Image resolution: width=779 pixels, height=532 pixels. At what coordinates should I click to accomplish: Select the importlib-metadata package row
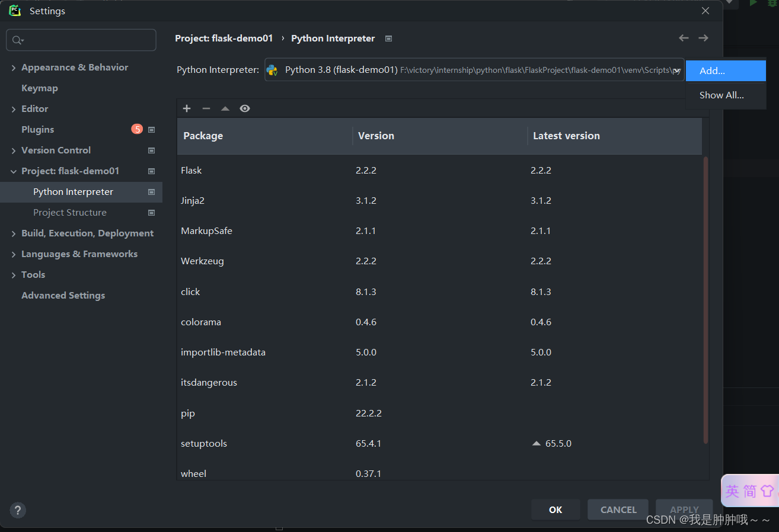tap(439, 352)
